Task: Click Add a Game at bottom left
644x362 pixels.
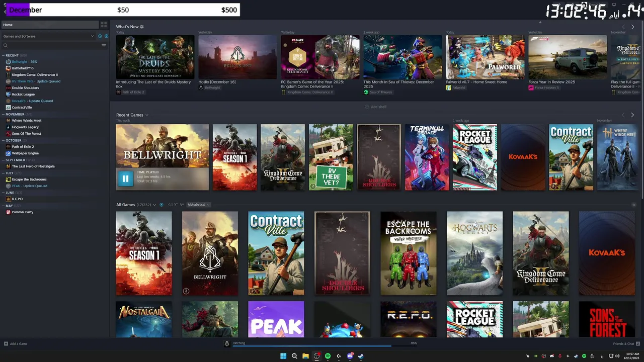Action: pyautogui.click(x=16, y=344)
